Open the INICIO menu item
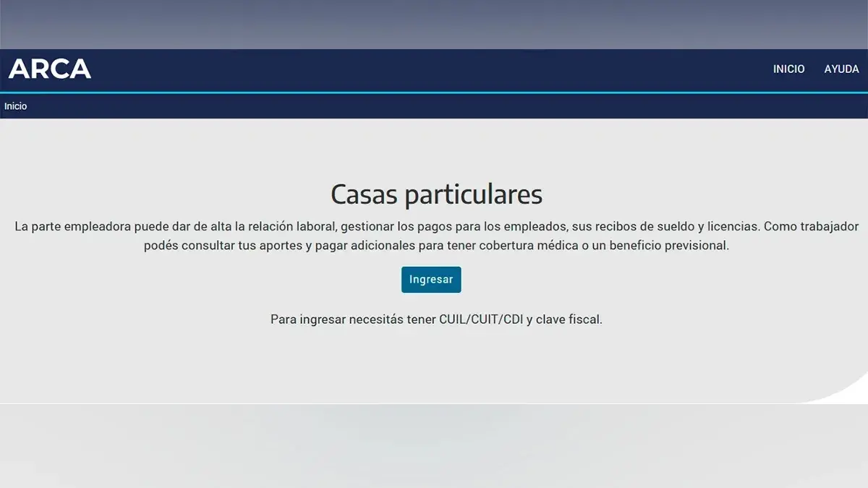 [x=788, y=69]
